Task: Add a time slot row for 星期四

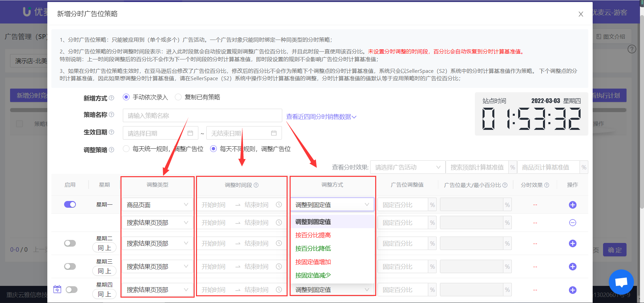Action: point(573,290)
